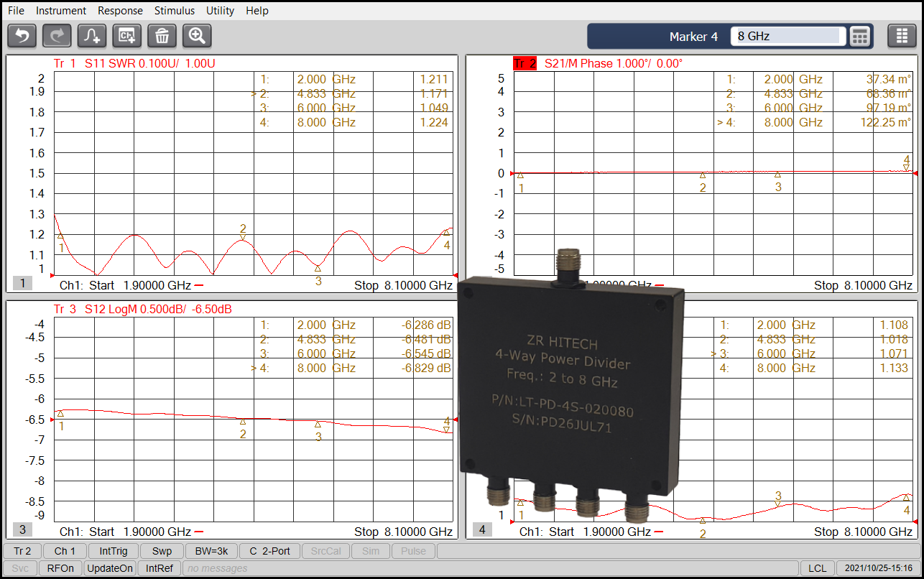Open the Instrument menu
This screenshot has height=579, width=924.
[61, 11]
